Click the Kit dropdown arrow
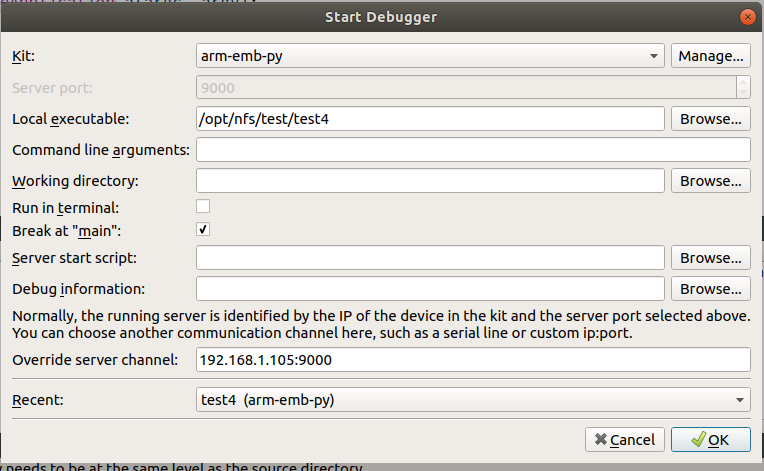This screenshot has width=764, height=471. [x=654, y=56]
